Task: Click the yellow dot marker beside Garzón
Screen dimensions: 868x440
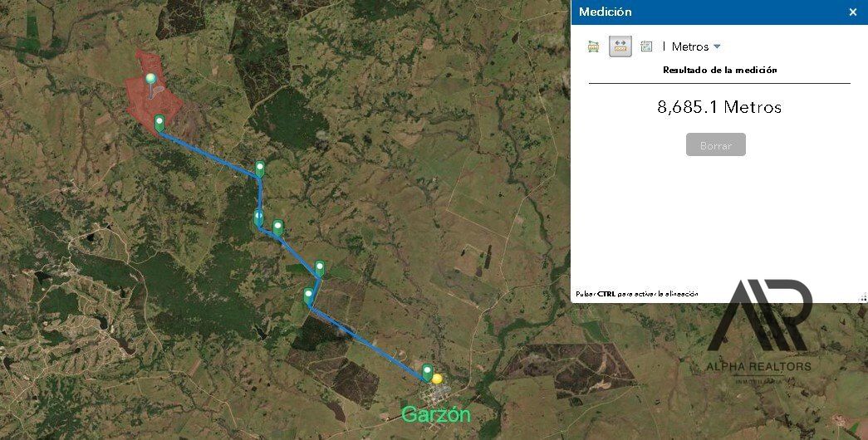Action: click(437, 379)
